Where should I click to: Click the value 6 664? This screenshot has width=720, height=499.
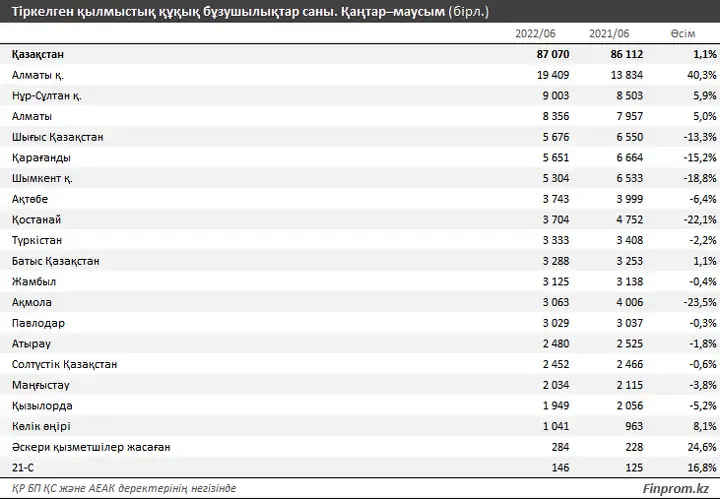[630, 157]
